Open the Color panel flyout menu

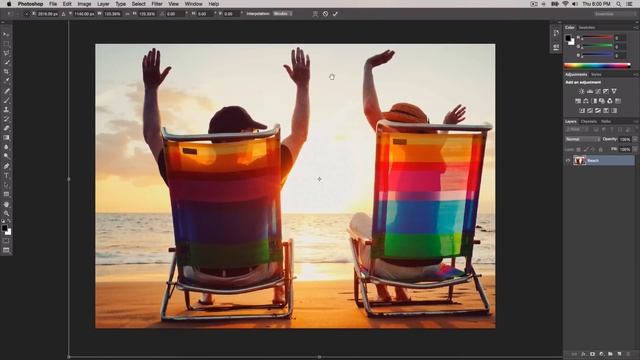point(636,28)
